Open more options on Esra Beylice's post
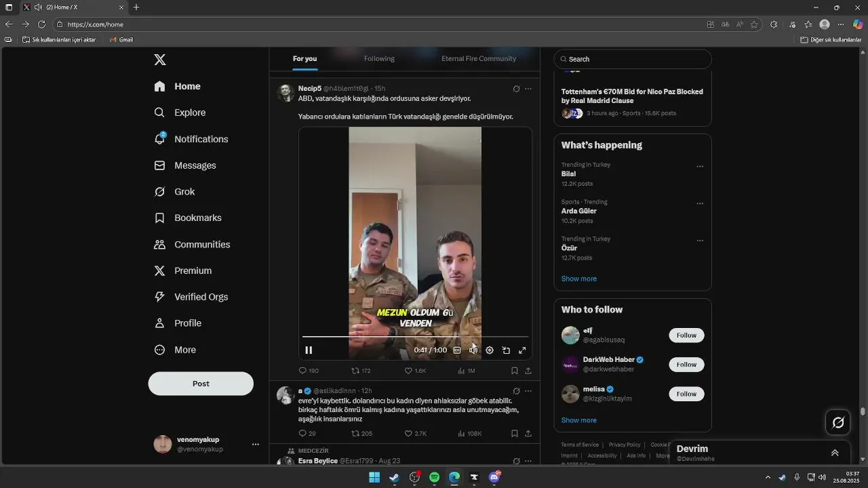The width and height of the screenshot is (868, 488). pos(528,461)
